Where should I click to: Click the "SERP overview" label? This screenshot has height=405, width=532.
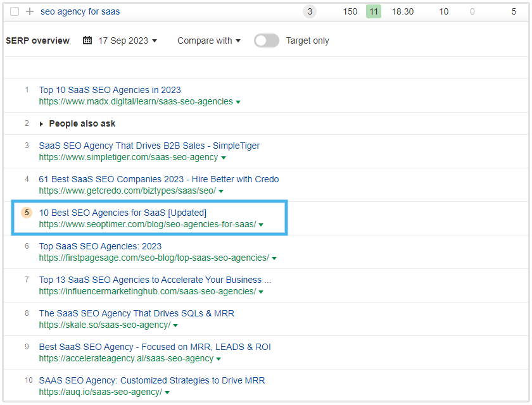pyautogui.click(x=37, y=40)
